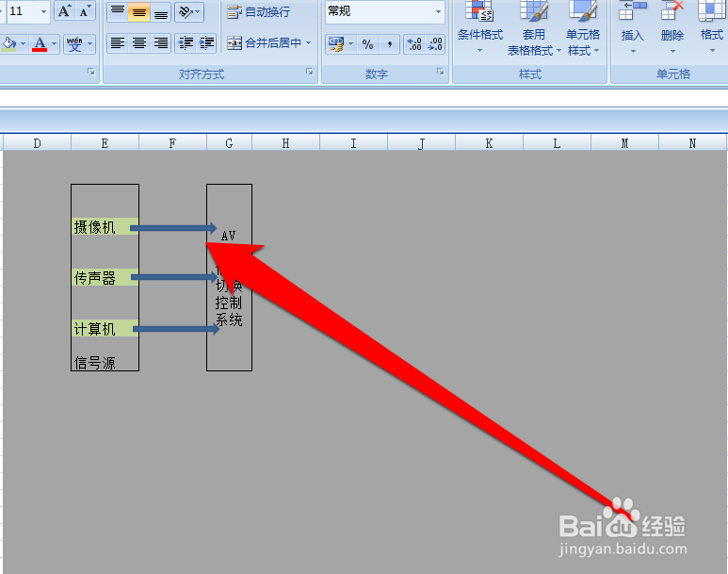Open 条件格式 conditional formatting

pyautogui.click(x=480, y=27)
